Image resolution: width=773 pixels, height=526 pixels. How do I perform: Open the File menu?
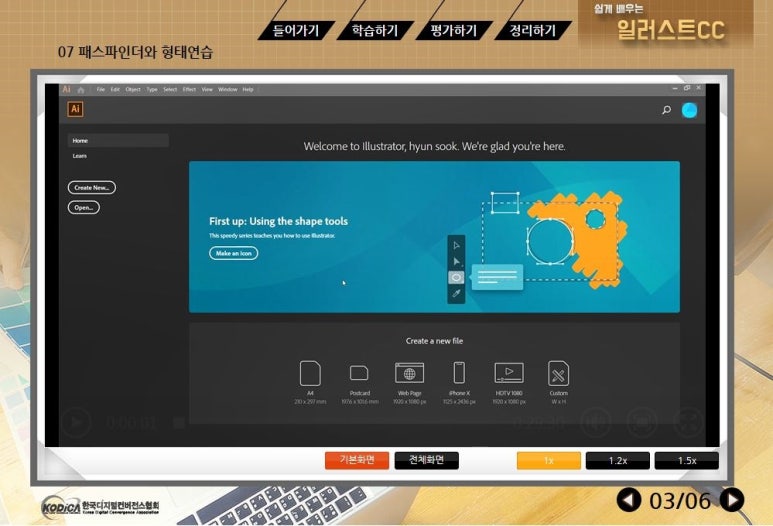(101, 90)
